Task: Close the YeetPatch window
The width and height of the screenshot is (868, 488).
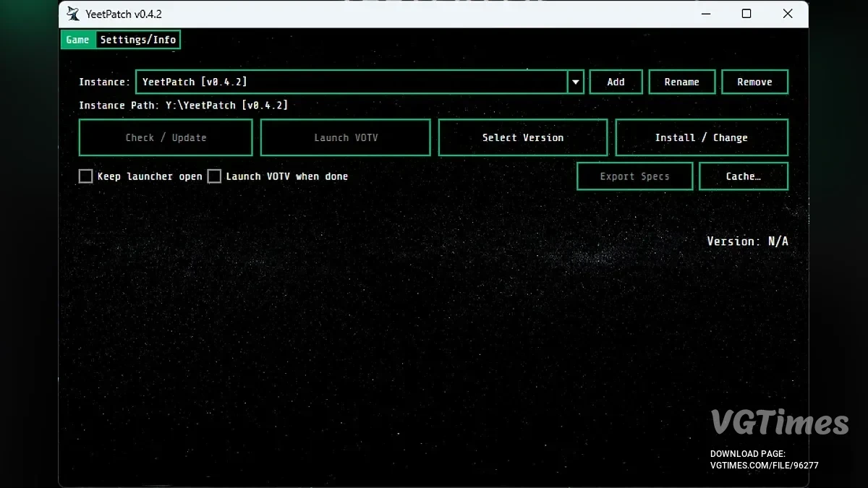Action: (788, 14)
